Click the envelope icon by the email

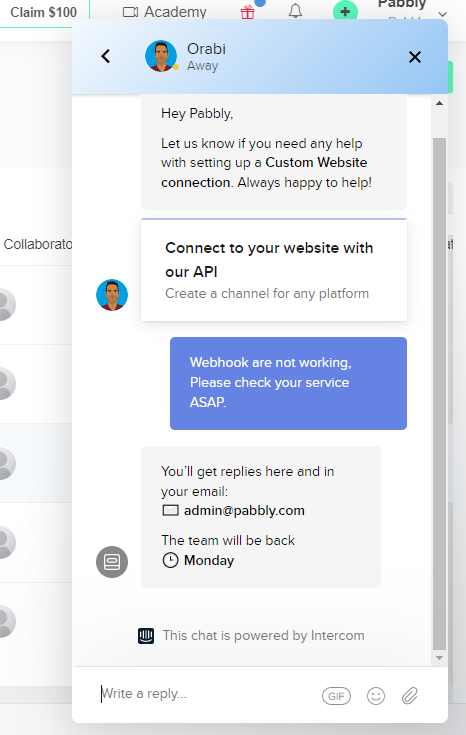coord(170,510)
